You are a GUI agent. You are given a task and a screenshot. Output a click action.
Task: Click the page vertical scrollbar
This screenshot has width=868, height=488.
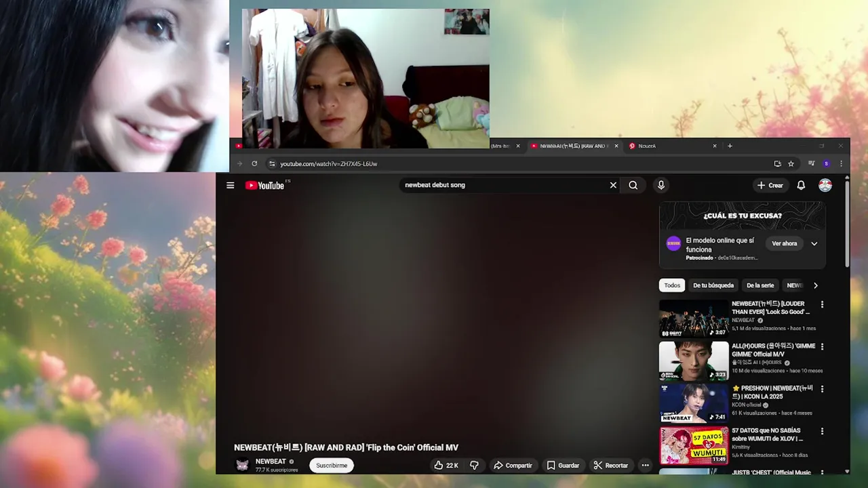point(847,224)
